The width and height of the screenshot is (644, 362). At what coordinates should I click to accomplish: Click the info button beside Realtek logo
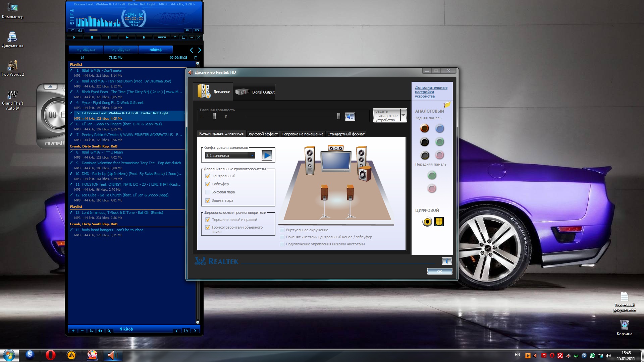(446, 261)
